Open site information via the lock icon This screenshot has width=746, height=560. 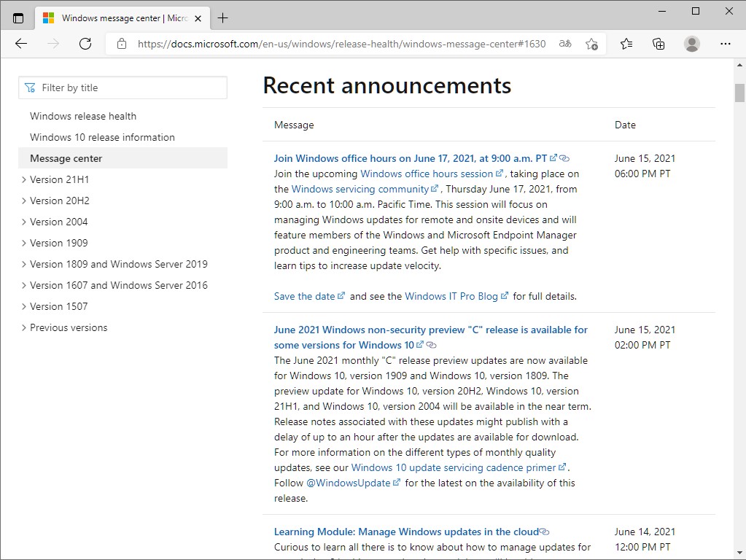pos(121,44)
